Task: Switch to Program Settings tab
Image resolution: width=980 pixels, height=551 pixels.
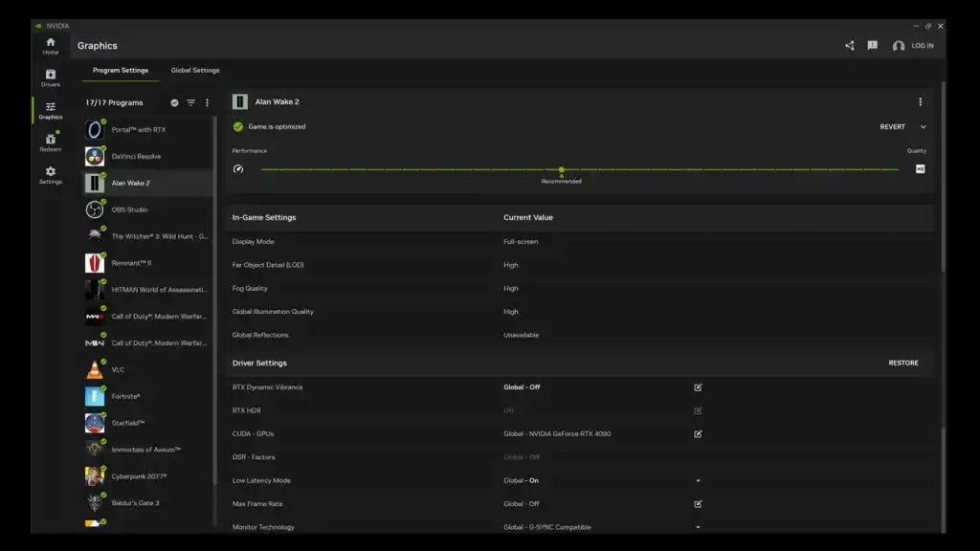Action: tap(121, 70)
